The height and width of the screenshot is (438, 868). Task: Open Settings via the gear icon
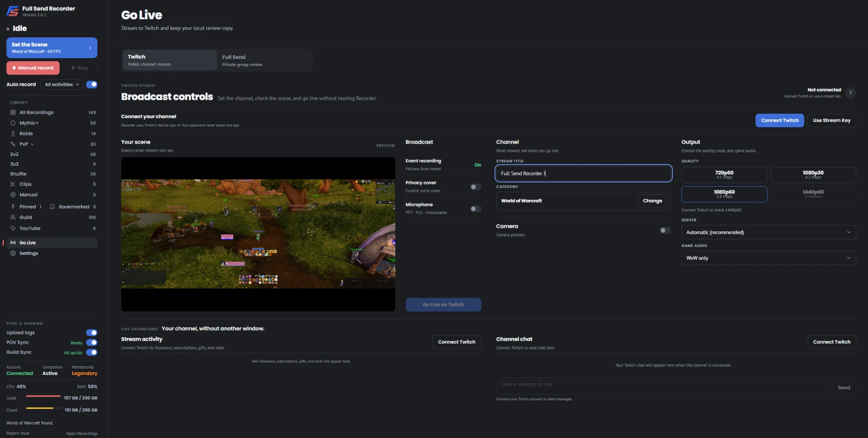13,254
